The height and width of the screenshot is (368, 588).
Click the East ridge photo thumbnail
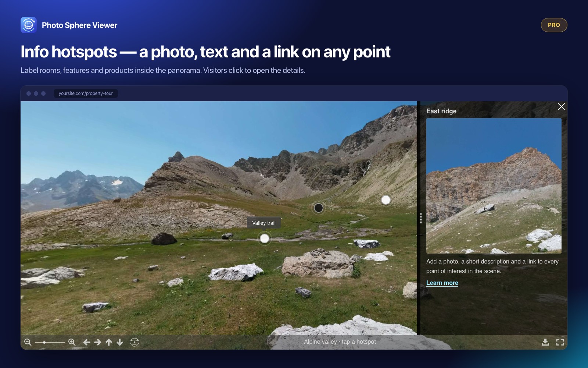tap(494, 186)
